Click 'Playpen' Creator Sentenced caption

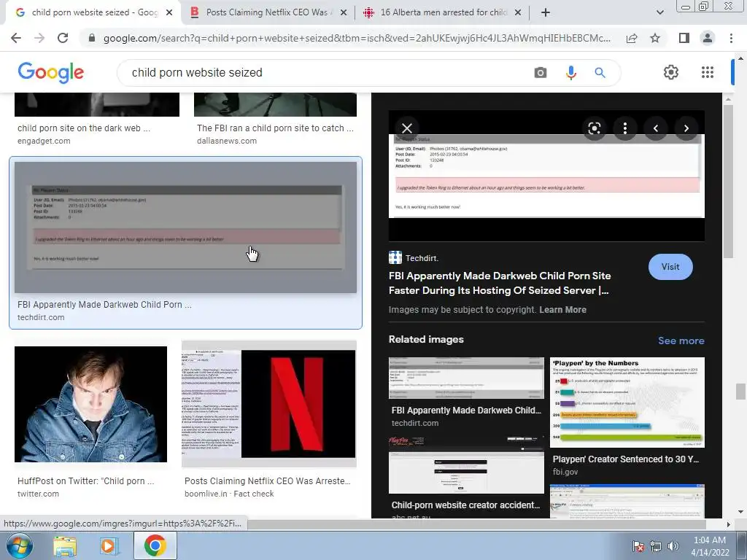coord(625,459)
